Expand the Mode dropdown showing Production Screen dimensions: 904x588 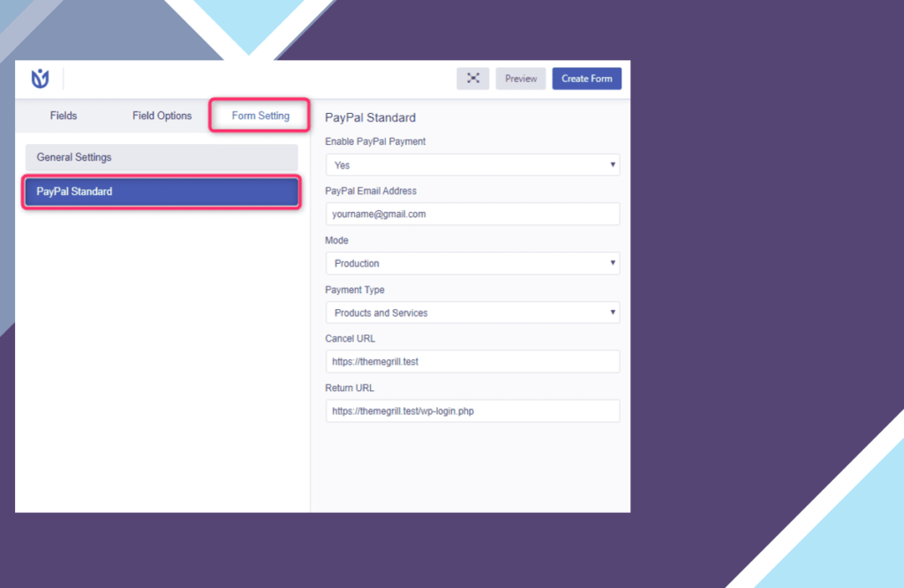(472, 263)
